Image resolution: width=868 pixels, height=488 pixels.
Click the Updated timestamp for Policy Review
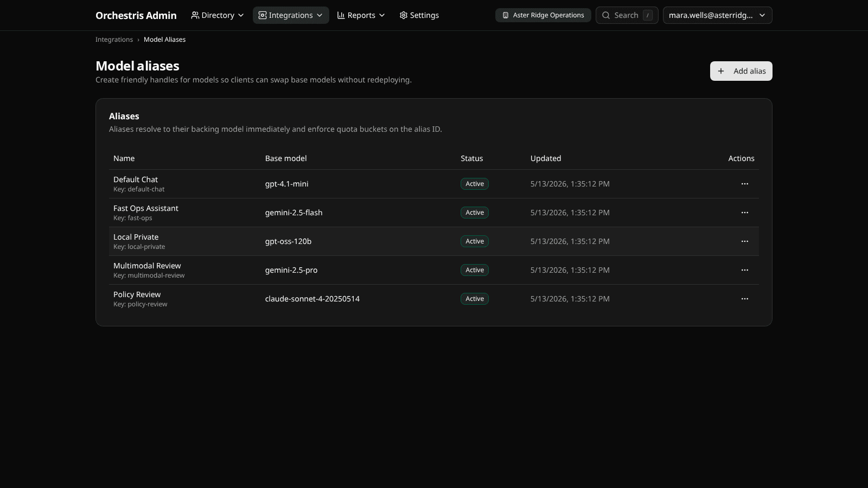570,299
